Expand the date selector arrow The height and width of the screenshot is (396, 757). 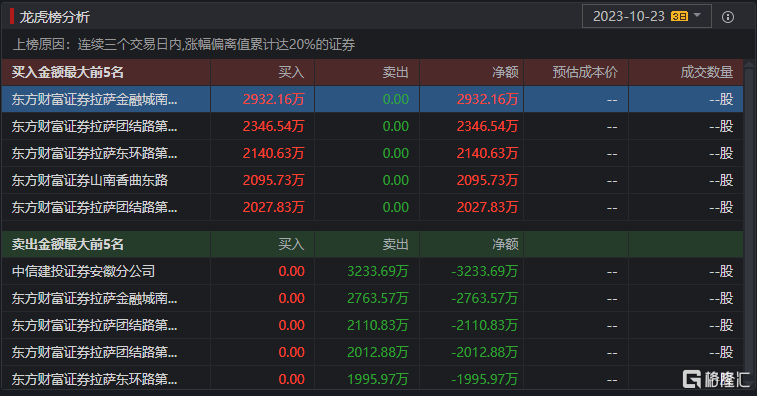(697, 15)
